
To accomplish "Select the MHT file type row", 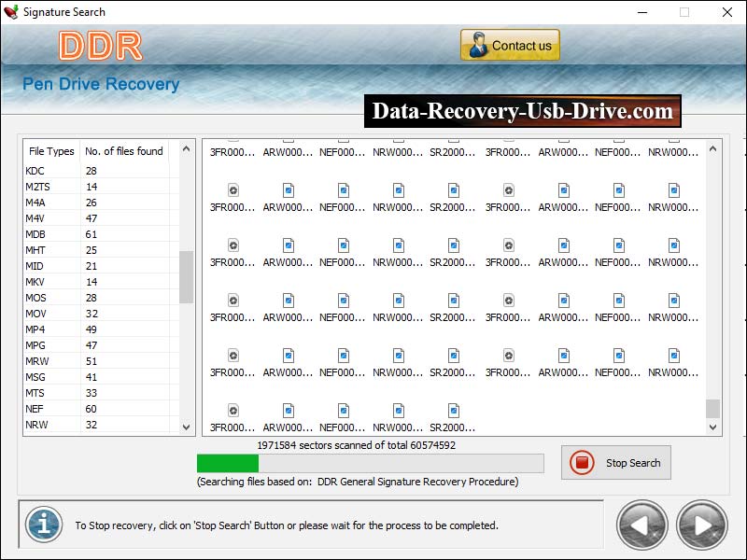I will tap(102, 250).
